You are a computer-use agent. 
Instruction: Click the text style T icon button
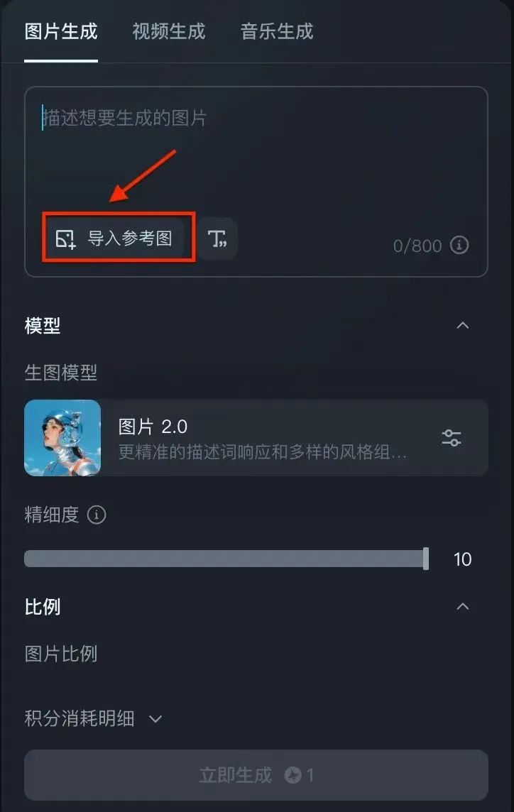pos(217,238)
